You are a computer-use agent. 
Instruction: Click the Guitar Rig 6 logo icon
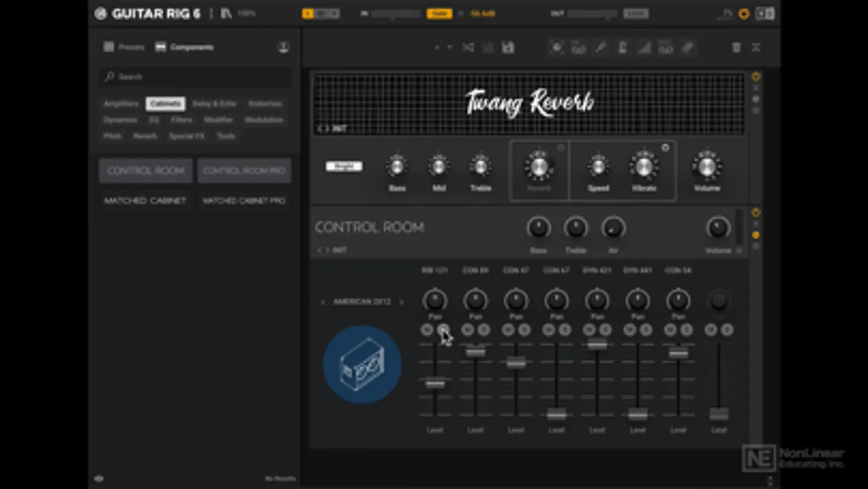[x=100, y=14]
